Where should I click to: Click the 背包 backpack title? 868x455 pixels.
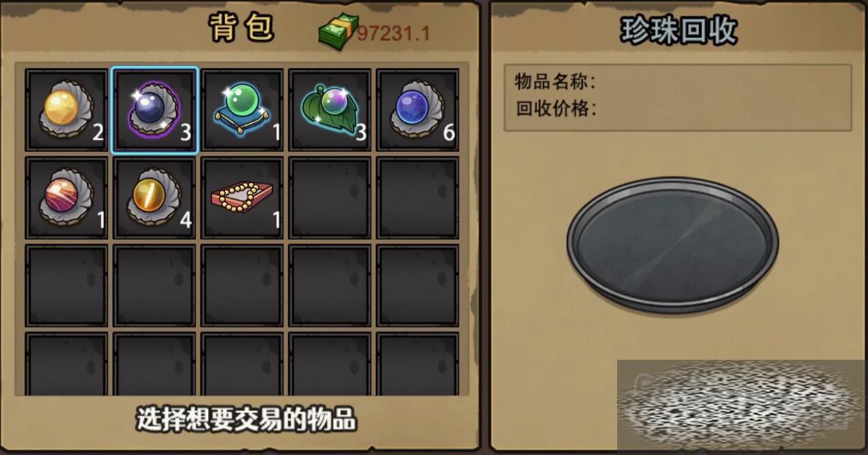click(241, 29)
